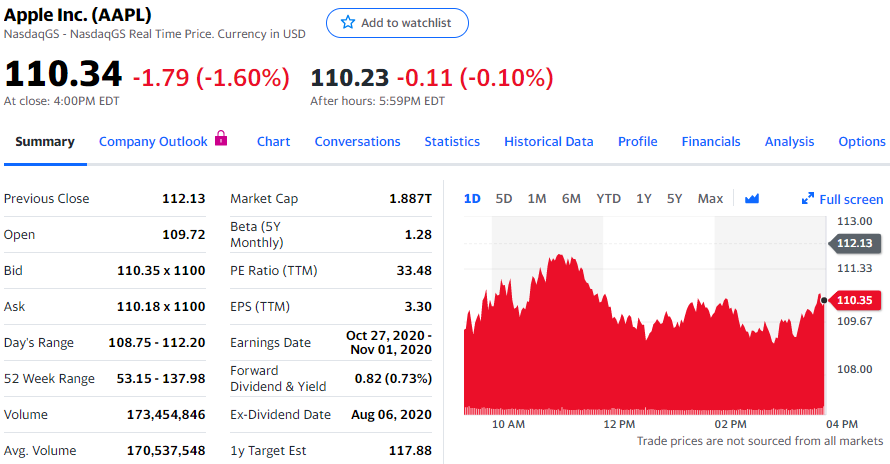The height and width of the screenshot is (464, 890).
Task: Click the 10 AM chart axis label
Action: coord(508,424)
